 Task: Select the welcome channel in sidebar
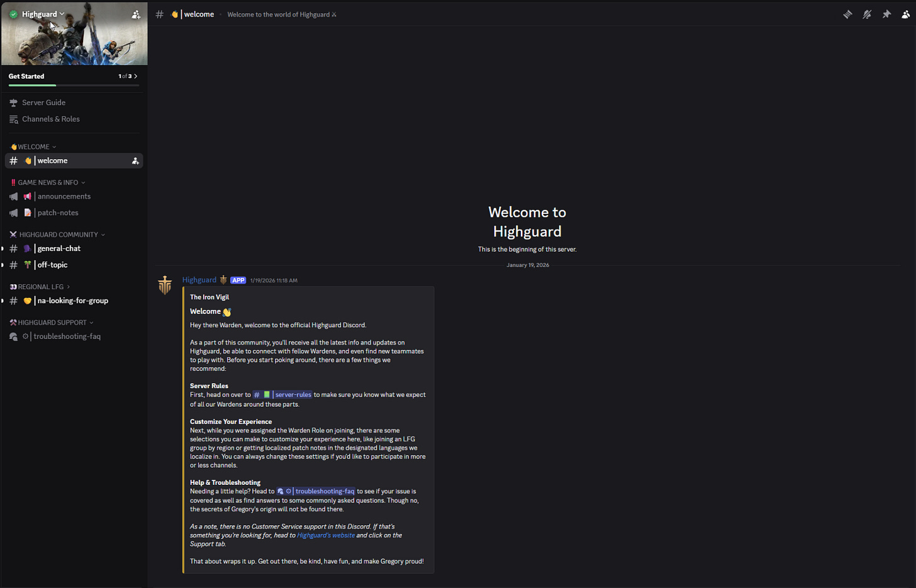(x=74, y=161)
